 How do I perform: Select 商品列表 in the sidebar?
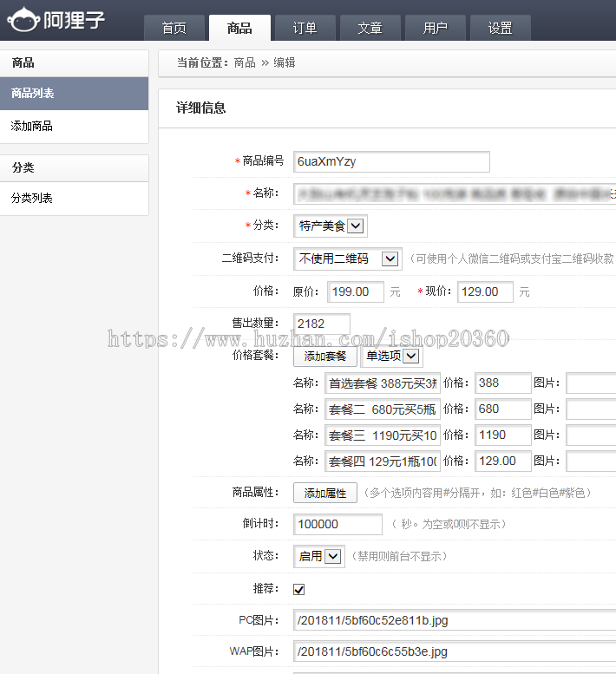click(74, 94)
